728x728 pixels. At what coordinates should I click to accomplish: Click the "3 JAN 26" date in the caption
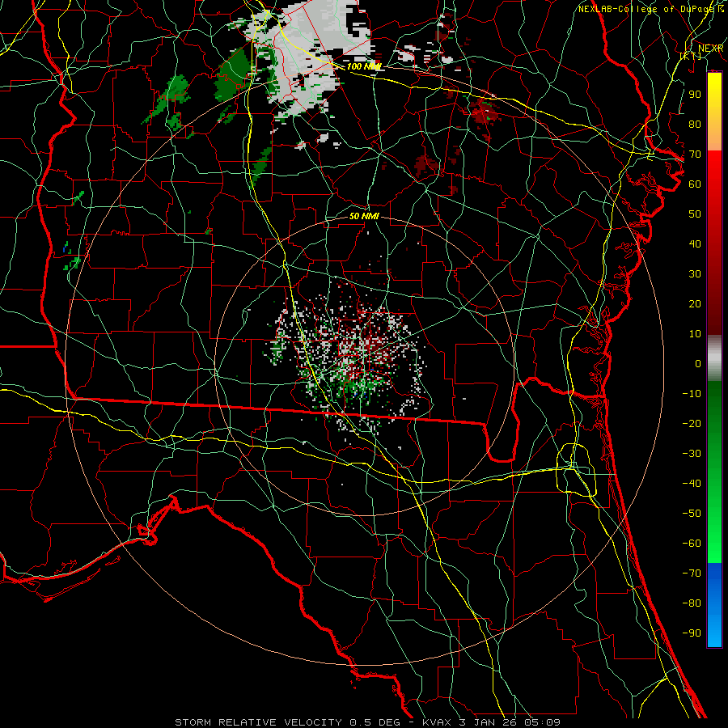coord(489,722)
